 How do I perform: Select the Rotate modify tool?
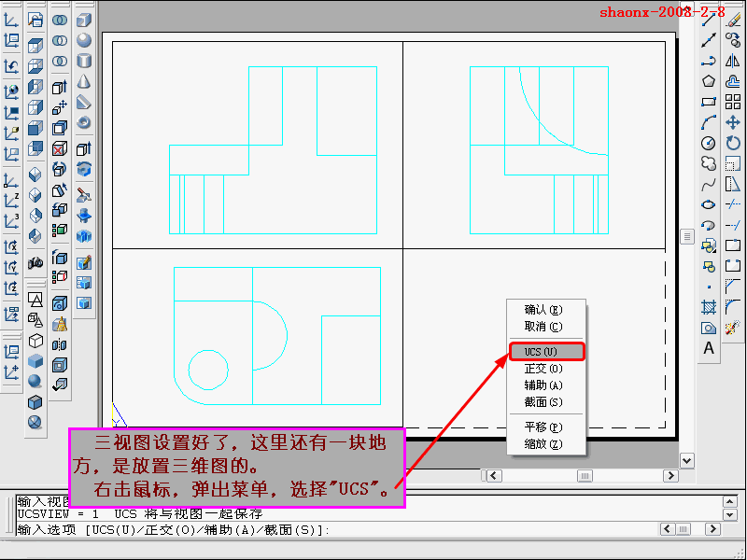coord(733,143)
